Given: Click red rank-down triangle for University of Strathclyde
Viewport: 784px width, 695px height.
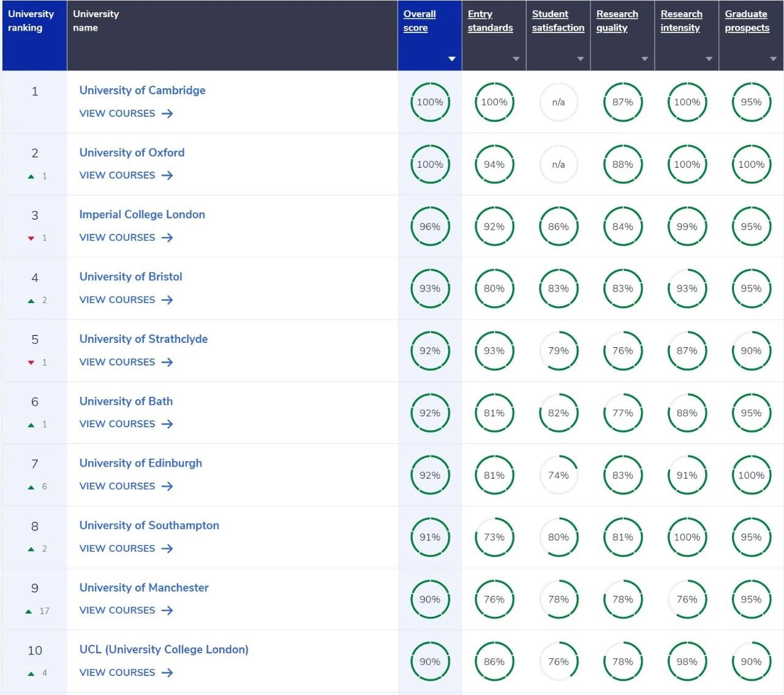Looking at the screenshot, I should (31, 363).
